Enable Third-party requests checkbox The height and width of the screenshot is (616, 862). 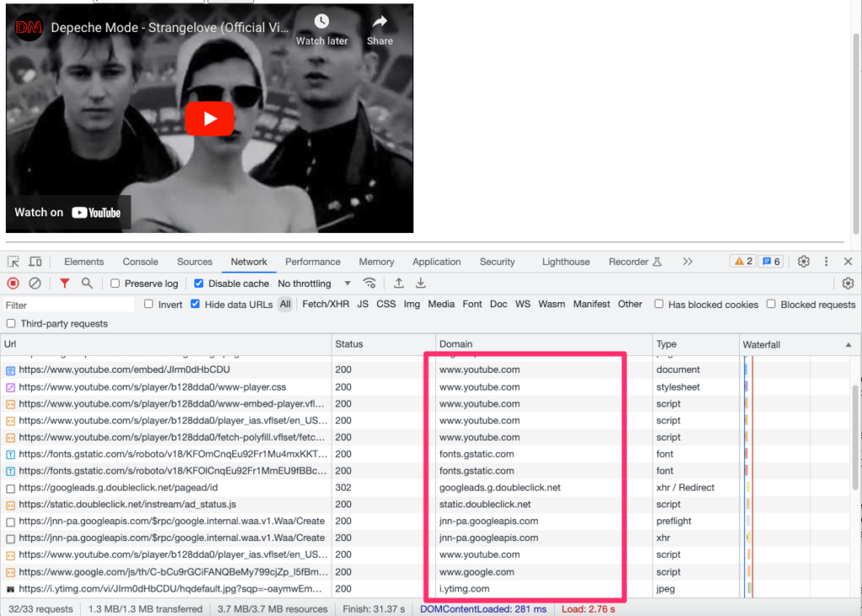[11, 324]
